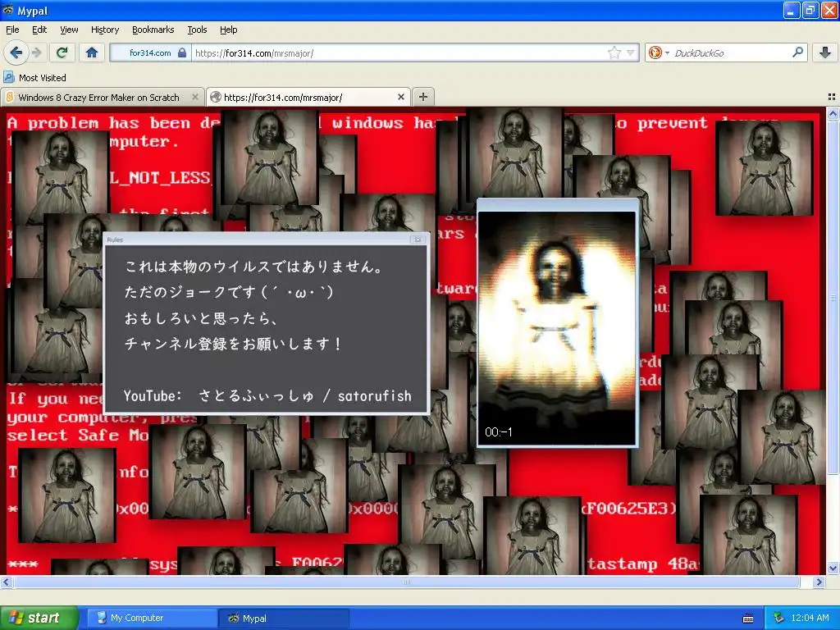The height and width of the screenshot is (630, 840).
Task: Bookmark this page with the star icon
Action: click(614, 52)
